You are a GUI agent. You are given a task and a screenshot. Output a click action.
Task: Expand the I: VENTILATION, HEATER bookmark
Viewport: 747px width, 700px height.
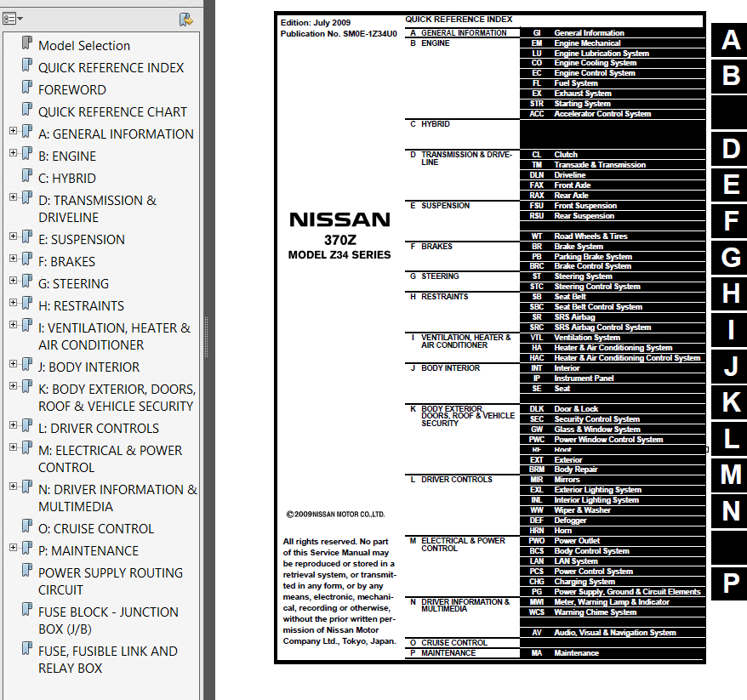click(14, 325)
